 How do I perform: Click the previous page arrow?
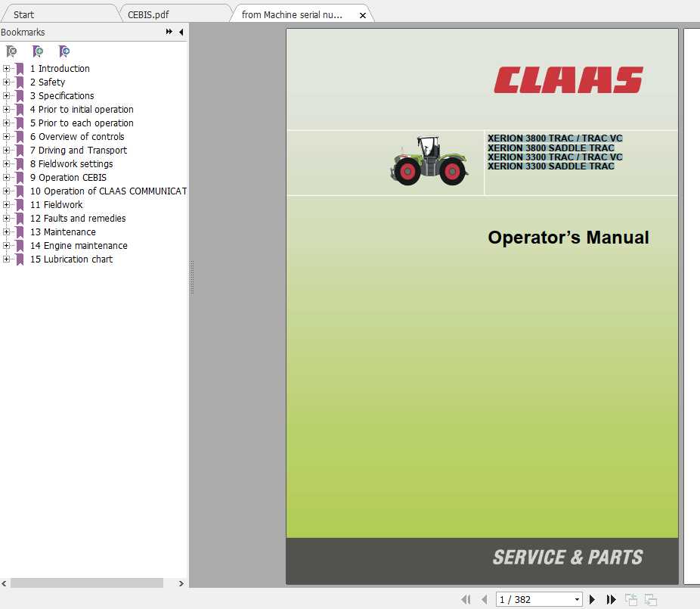[x=485, y=599]
